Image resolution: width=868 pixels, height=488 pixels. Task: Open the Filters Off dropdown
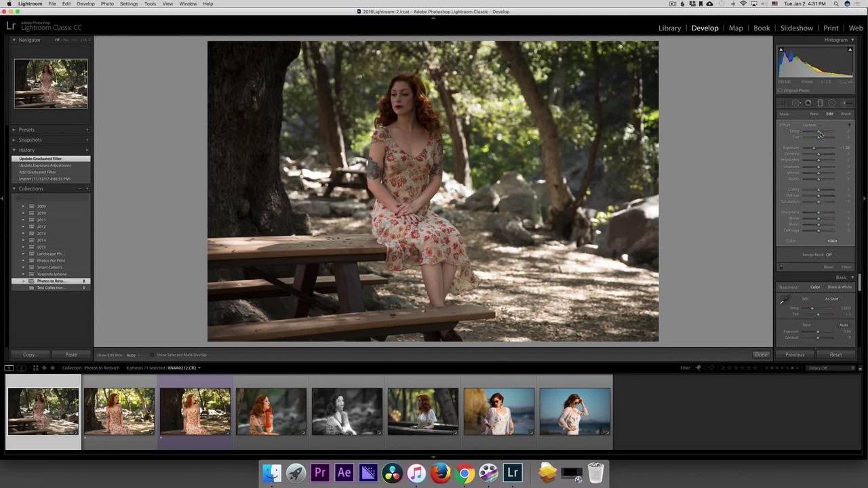click(829, 368)
